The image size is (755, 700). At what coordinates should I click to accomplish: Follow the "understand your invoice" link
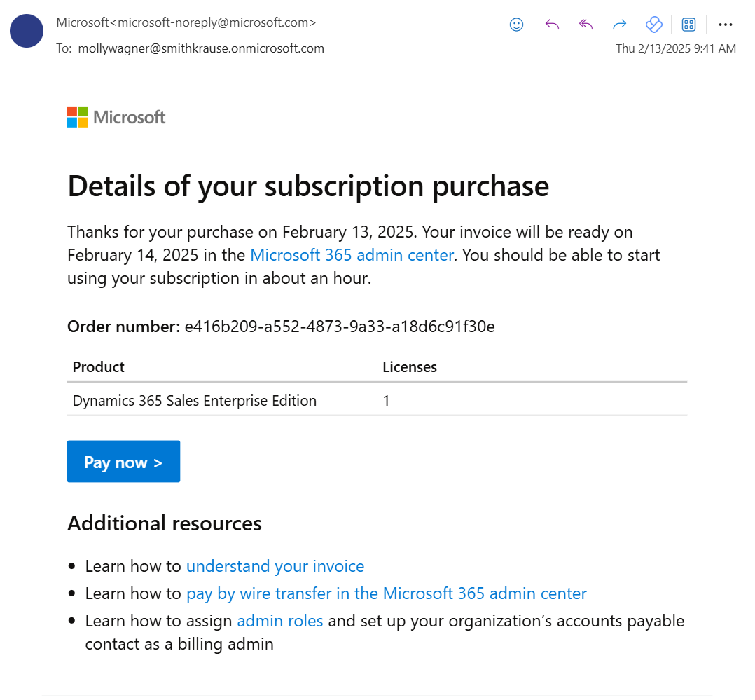tap(275, 565)
